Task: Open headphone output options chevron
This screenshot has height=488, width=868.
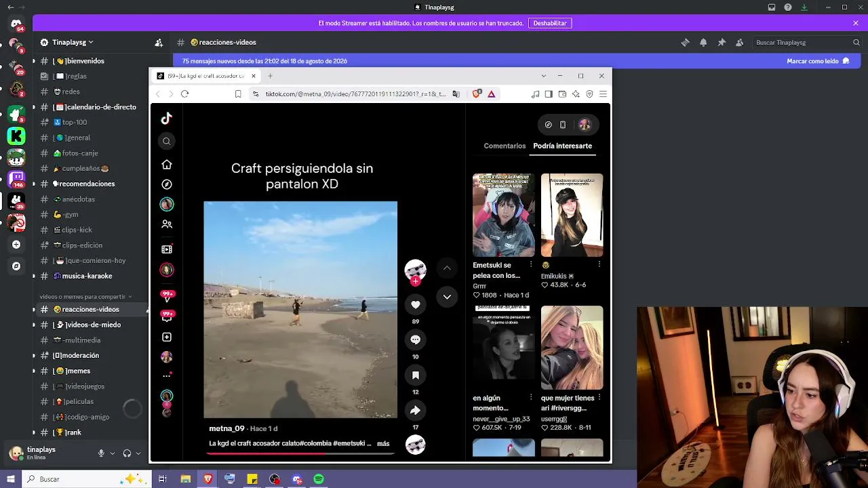Action: click(138, 453)
